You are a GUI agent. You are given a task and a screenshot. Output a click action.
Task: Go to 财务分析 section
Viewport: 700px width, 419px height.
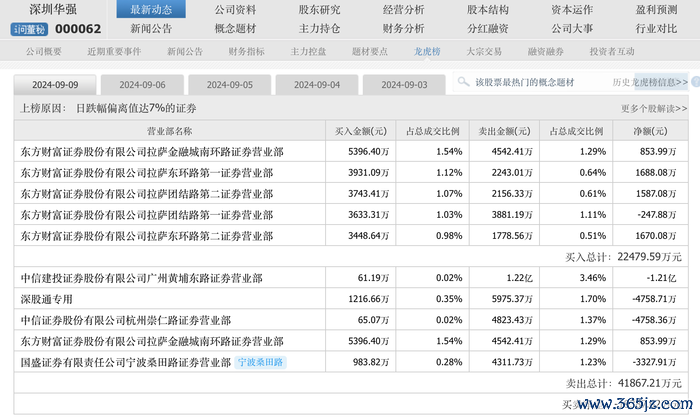click(404, 29)
